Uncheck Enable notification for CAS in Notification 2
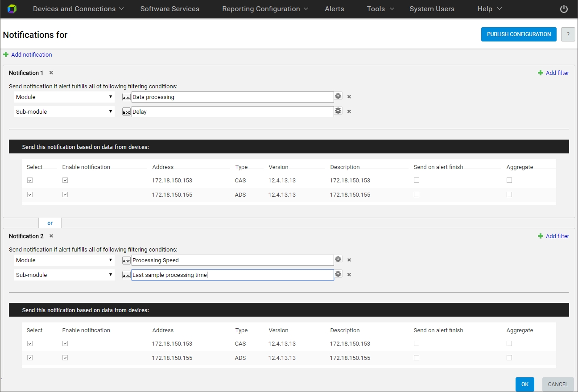 click(65, 343)
